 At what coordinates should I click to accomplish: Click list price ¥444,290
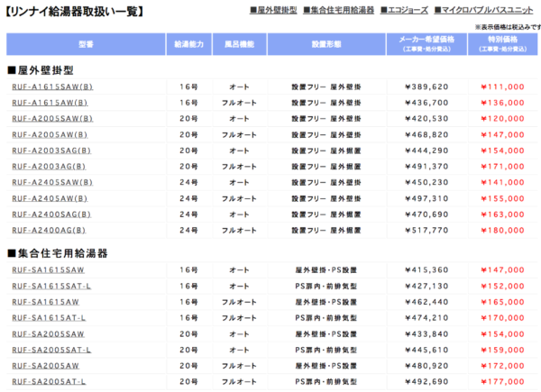[426, 150]
